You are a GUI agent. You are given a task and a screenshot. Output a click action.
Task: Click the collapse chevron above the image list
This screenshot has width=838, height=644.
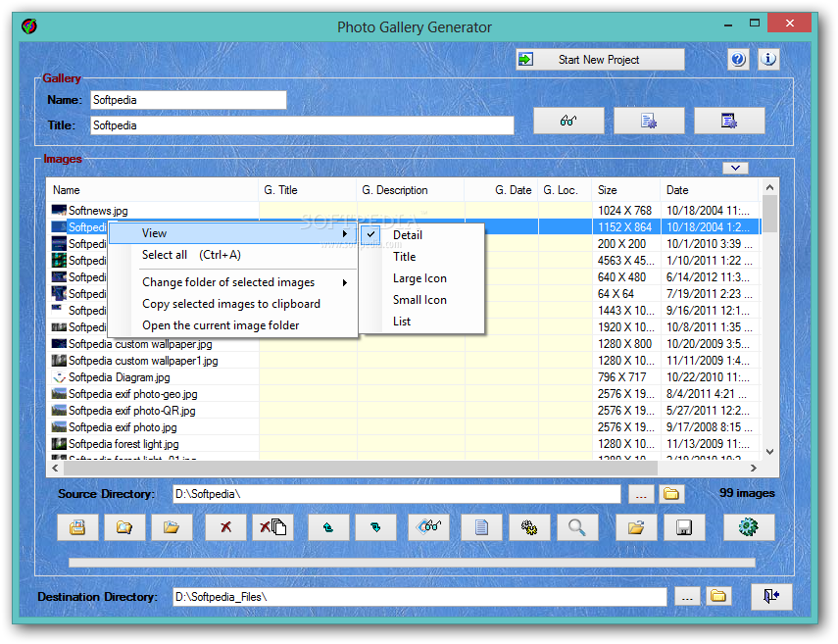click(x=735, y=168)
